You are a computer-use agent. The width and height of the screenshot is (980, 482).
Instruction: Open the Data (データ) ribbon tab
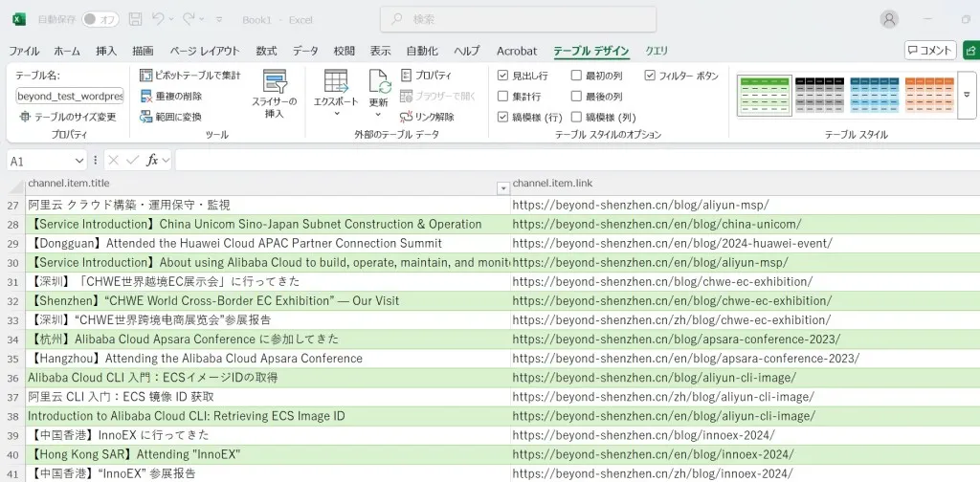[305, 51]
